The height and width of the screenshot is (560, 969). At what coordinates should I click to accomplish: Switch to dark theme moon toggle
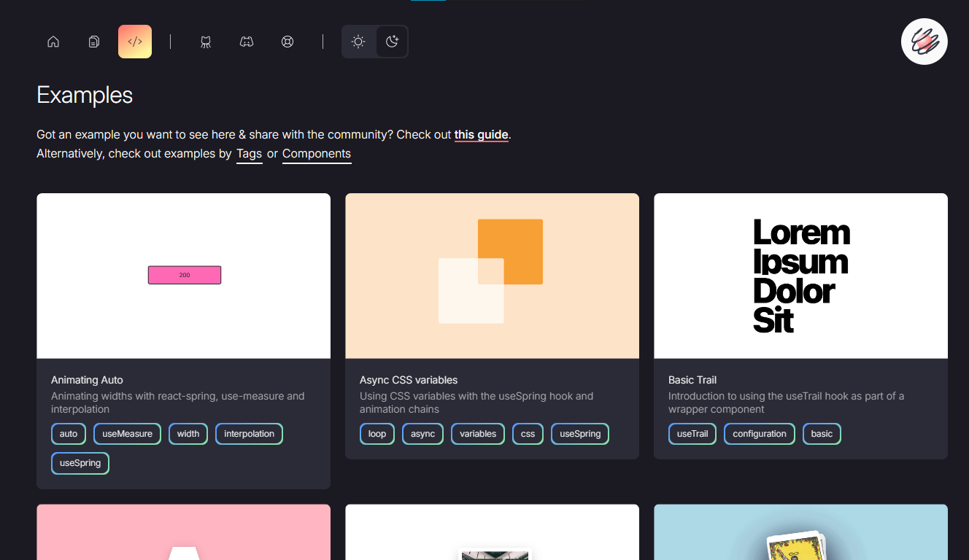coord(392,42)
